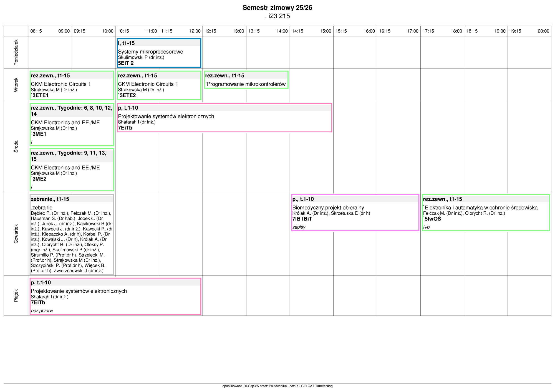Viewport: 555px width, 392px height.
Task: Open the Biomedyczny projekt obieralny block
Action: [355, 213]
